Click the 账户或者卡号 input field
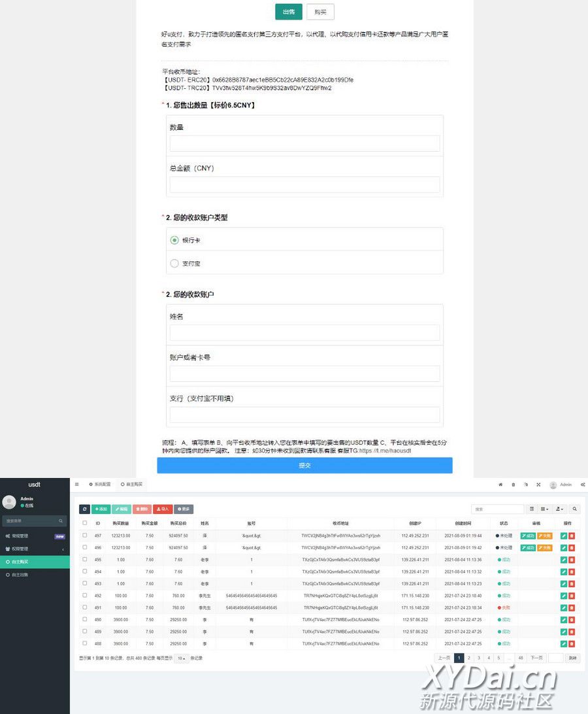588x714 pixels. coord(304,374)
